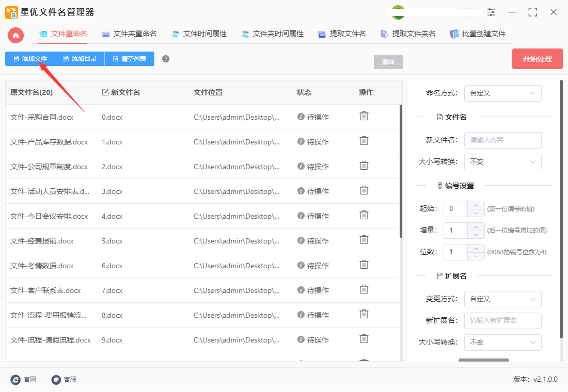
Task: Click the edit icon beside 新文件名 header
Action: 105,92
